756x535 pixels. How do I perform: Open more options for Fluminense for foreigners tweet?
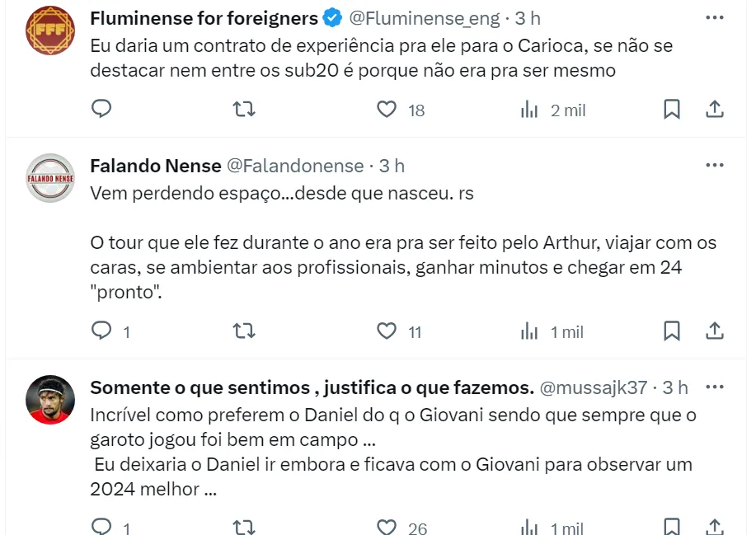pyautogui.click(x=715, y=17)
